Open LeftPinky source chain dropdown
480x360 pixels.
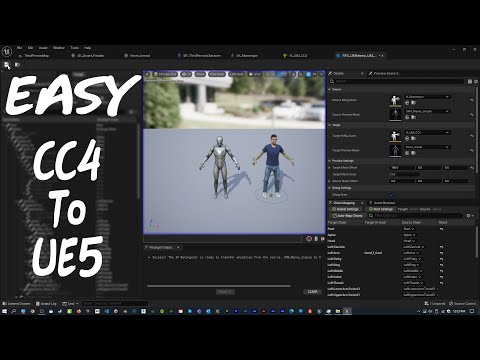412,259
